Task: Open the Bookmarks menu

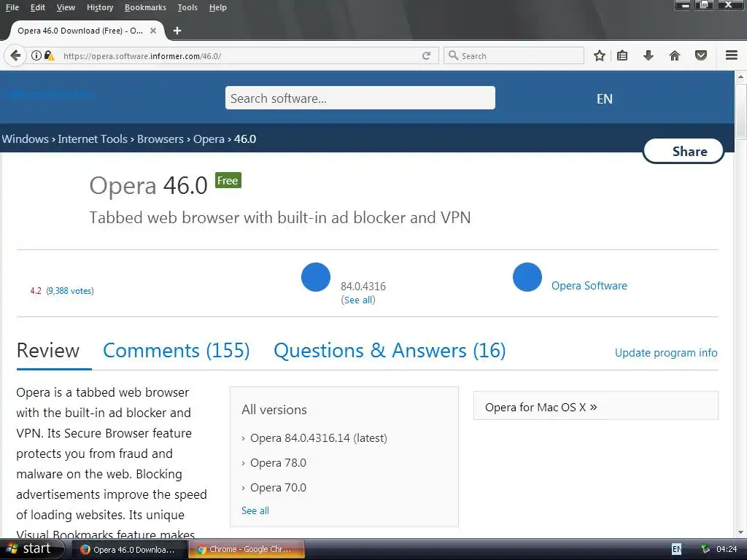Action: pyautogui.click(x=145, y=7)
